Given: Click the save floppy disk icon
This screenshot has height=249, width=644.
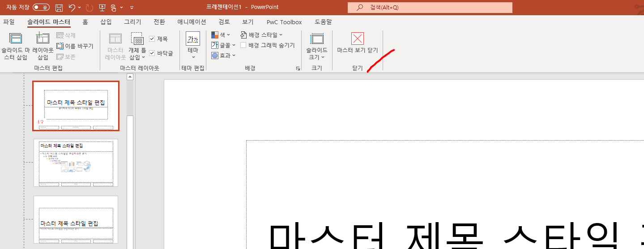Looking at the screenshot, I should [x=59, y=8].
